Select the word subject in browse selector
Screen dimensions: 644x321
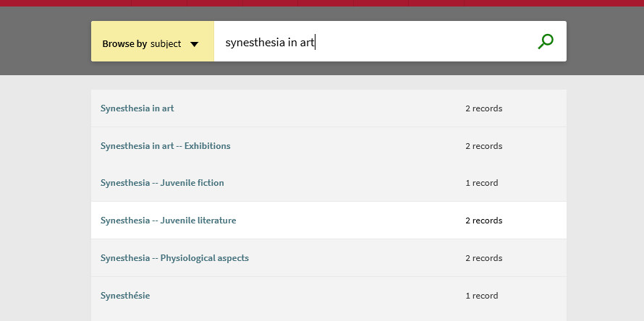166,44
